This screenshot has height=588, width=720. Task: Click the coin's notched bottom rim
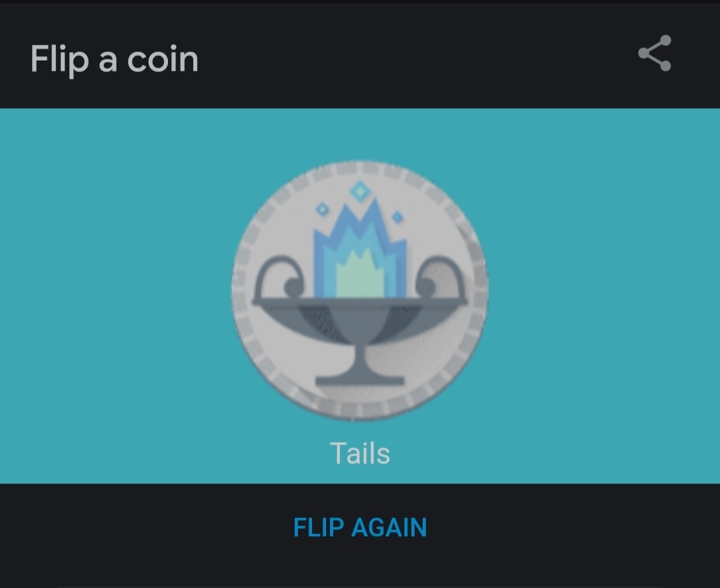pos(360,410)
